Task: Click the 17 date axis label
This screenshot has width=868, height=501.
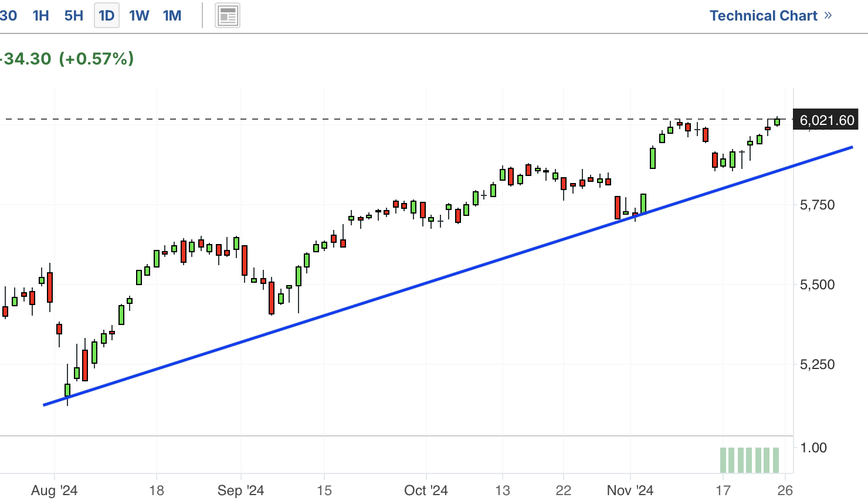Action: (x=723, y=490)
